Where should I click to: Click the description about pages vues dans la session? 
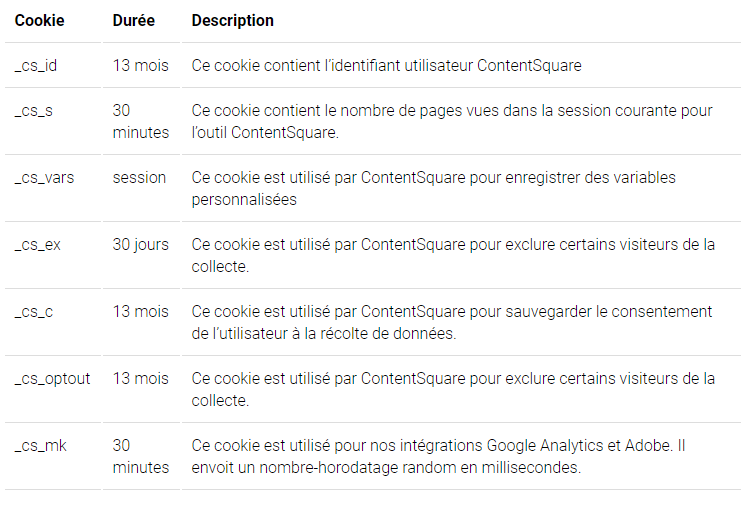coord(452,121)
